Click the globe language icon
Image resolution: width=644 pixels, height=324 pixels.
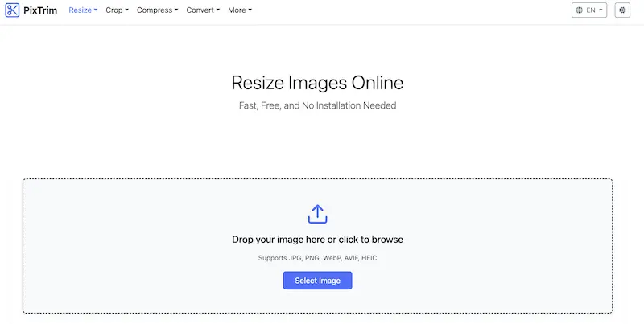[580, 10]
